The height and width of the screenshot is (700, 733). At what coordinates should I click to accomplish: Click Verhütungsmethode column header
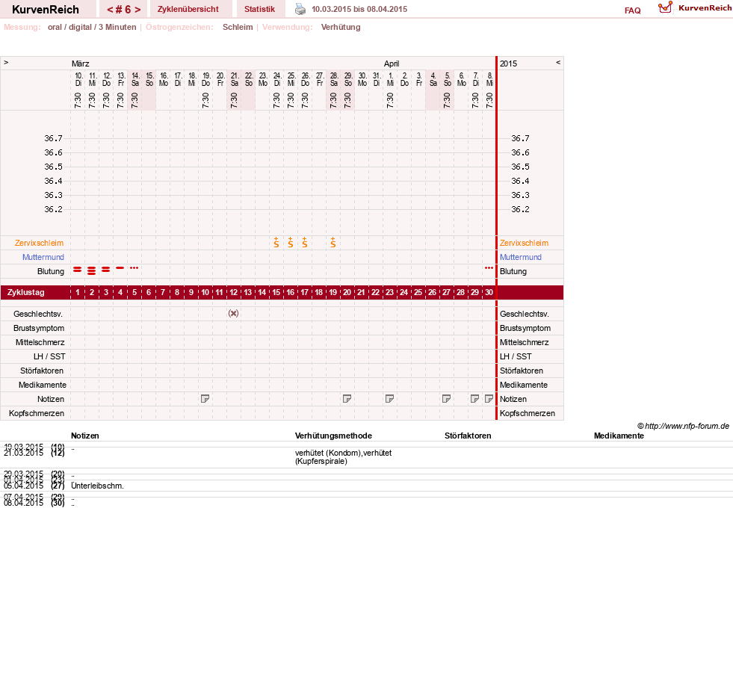(333, 436)
